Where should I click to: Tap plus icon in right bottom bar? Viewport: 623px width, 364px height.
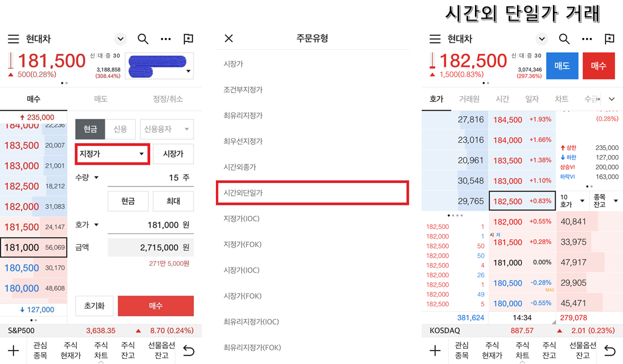click(435, 351)
